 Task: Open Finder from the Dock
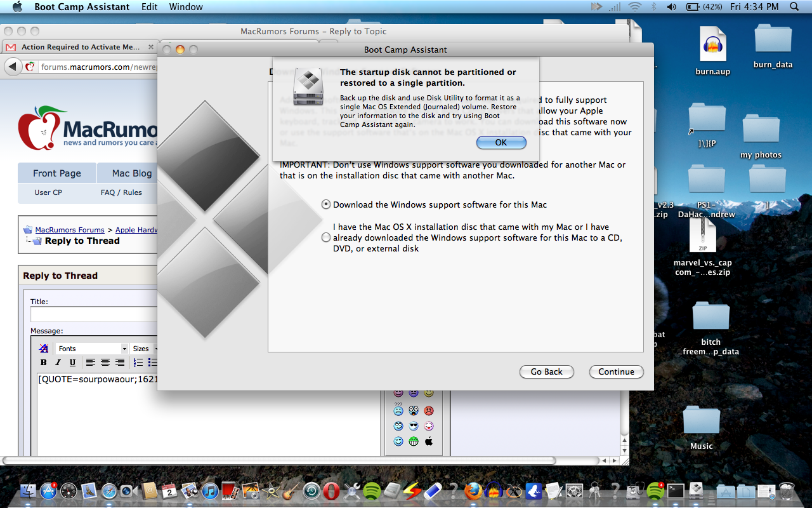click(x=29, y=491)
